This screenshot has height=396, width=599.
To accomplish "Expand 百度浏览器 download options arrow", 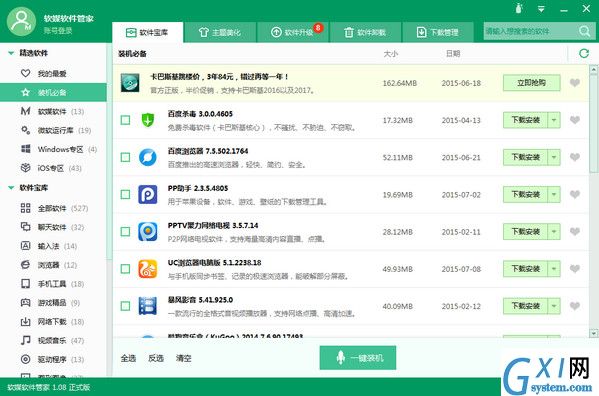I will pyautogui.click(x=554, y=157).
